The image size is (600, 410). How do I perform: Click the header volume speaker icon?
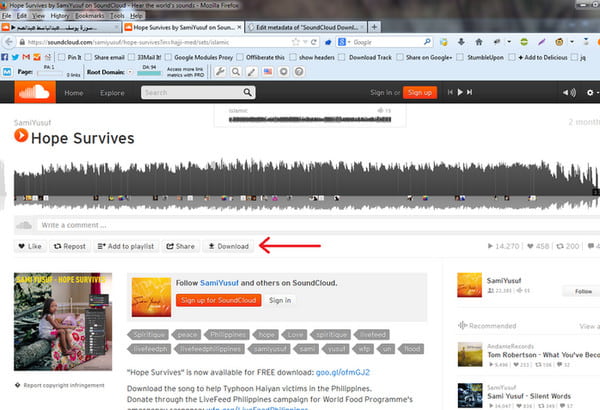pyautogui.click(x=570, y=93)
